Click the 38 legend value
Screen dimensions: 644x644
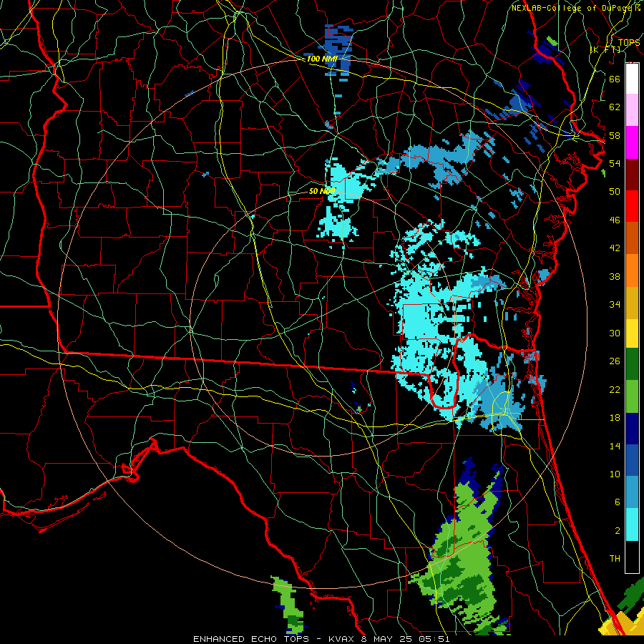[615, 276]
